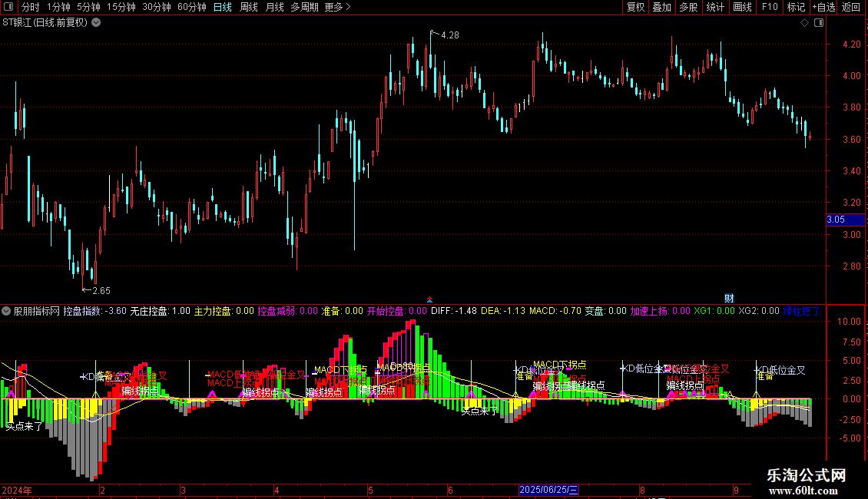Toggle the side panel icon beside the diamond
This screenshot has height=499, width=868.
click(819, 23)
